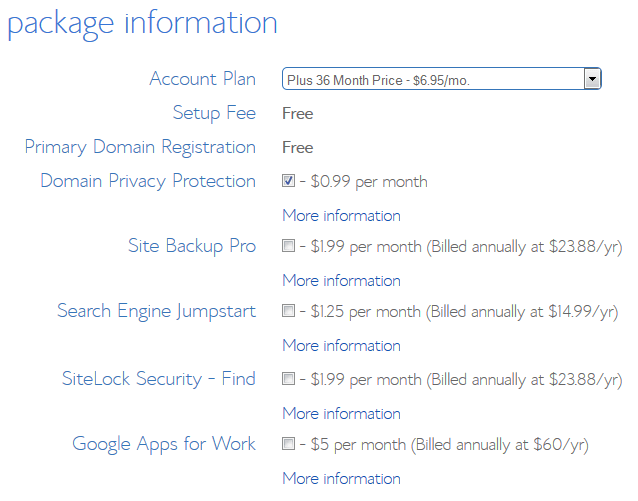Screen dimensions: 638x501
Task: Enable the Site Backup Pro checkbox
Action: 289,246
